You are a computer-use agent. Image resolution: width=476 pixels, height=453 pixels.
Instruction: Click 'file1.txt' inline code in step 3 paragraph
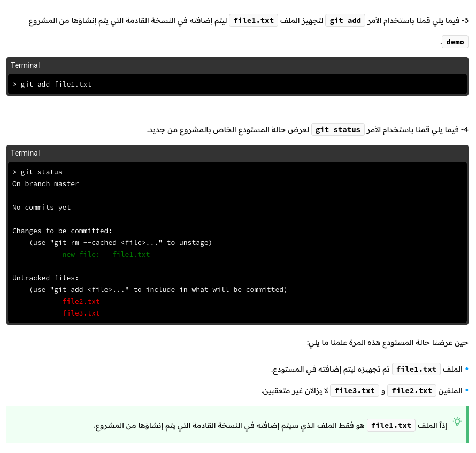254,20
